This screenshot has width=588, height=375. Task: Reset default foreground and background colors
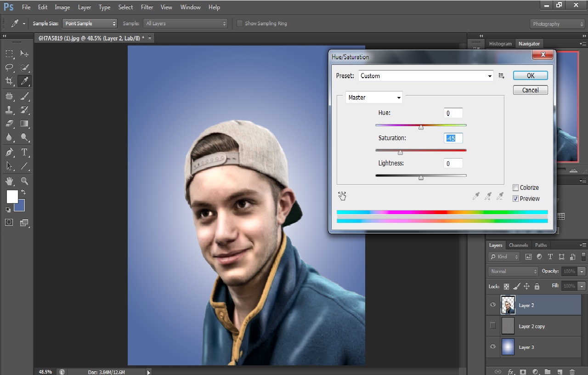[8, 210]
